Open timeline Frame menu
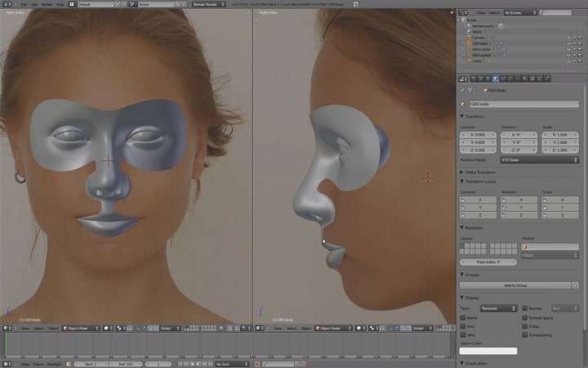This screenshot has height=368, width=588. pos(38,364)
